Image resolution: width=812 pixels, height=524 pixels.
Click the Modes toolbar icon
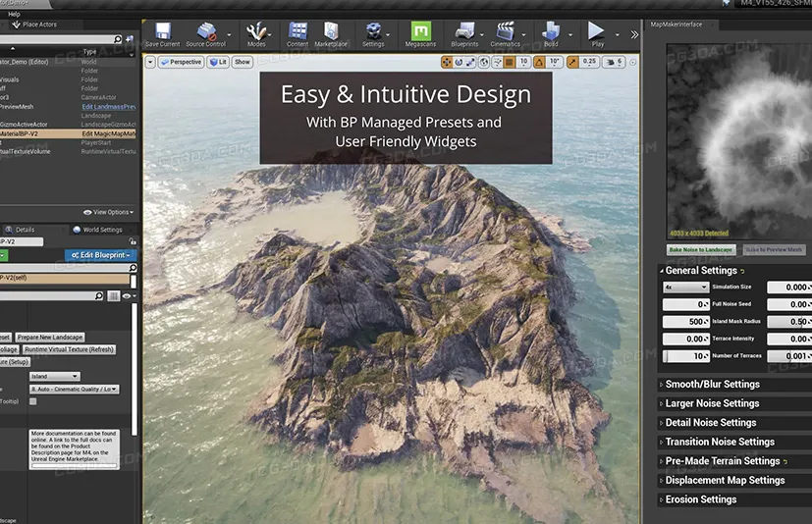click(x=256, y=34)
